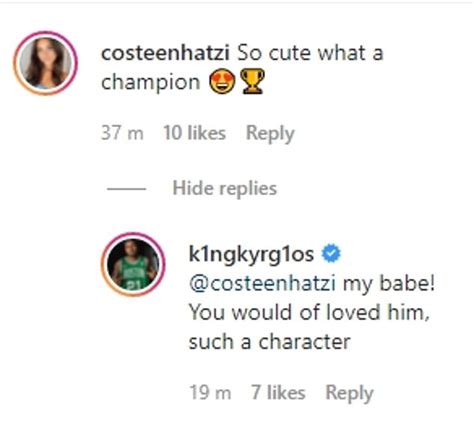The image size is (474, 435).
Task: Click the word "champion" in comment
Action: click(x=151, y=83)
